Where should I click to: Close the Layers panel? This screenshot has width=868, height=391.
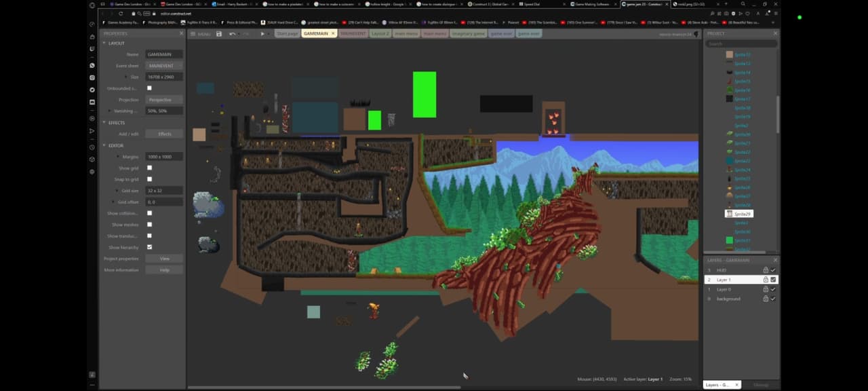(x=776, y=260)
